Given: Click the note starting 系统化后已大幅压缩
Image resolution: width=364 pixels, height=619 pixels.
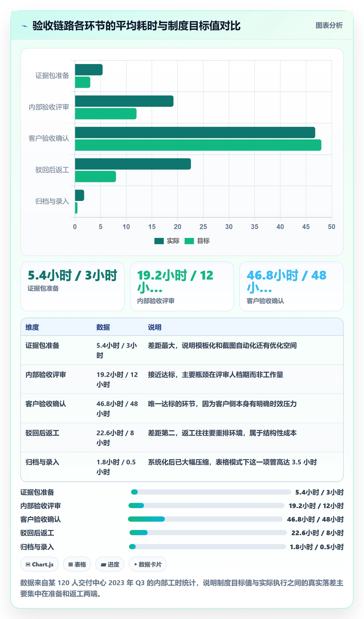Looking at the screenshot, I should click(x=232, y=462).
